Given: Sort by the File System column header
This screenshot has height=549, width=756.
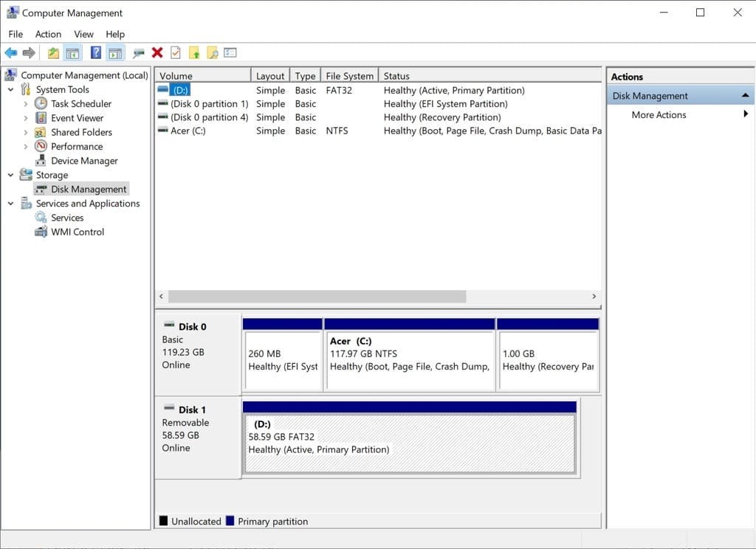Looking at the screenshot, I should tap(349, 76).
